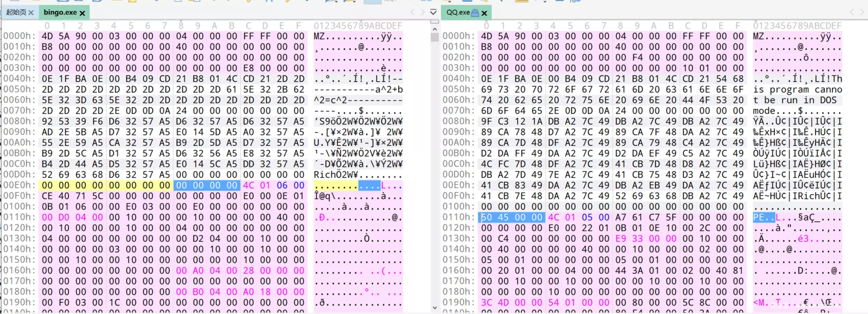Click the 'F4' byte on QQ.exe row 0020h
This screenshot has width=868, height=314.
(637, 57)
